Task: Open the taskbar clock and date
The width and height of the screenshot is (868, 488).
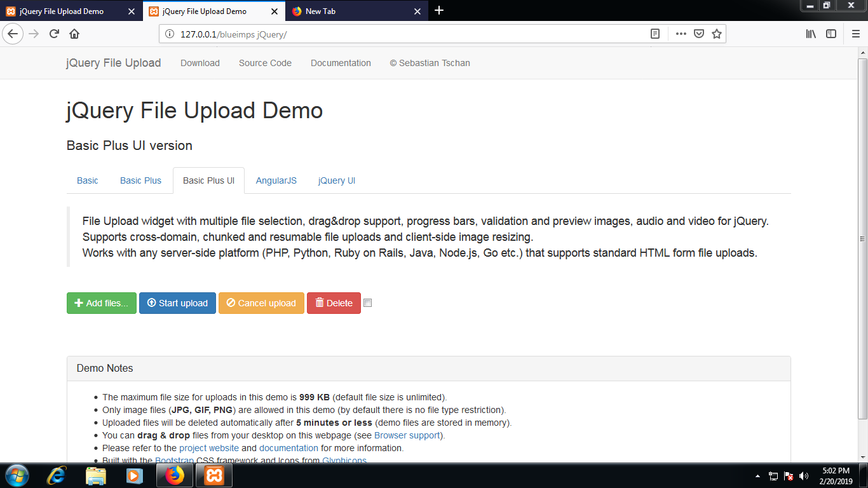Action: pos(836,476)
